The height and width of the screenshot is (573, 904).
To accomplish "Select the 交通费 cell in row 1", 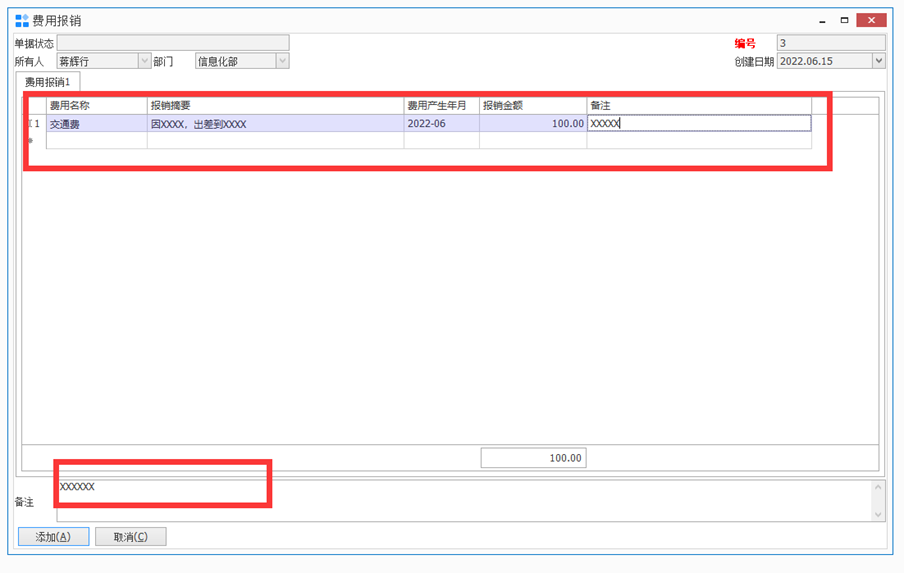I will 96,124.
